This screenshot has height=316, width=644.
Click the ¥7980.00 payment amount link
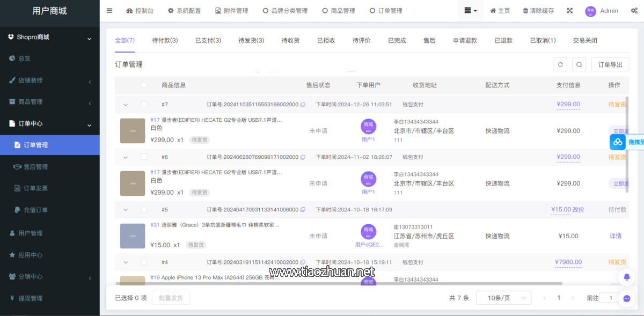pyautogui.click(x=569, y=262)
